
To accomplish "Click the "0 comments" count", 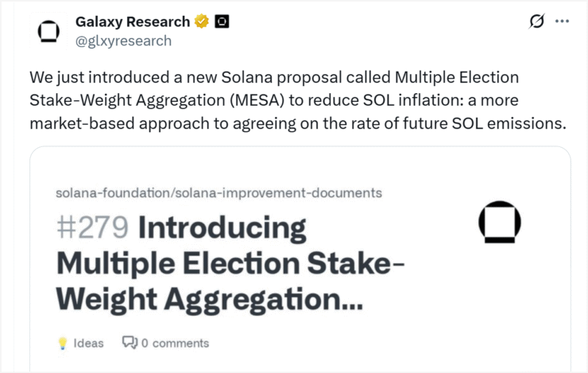I will 175,343.
